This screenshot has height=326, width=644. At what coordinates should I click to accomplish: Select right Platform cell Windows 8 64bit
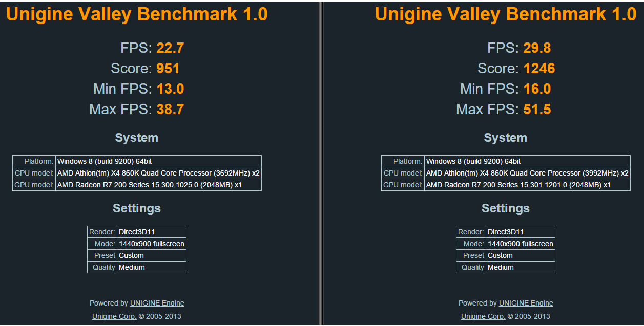pyautogui.click(x=527, y=161)
